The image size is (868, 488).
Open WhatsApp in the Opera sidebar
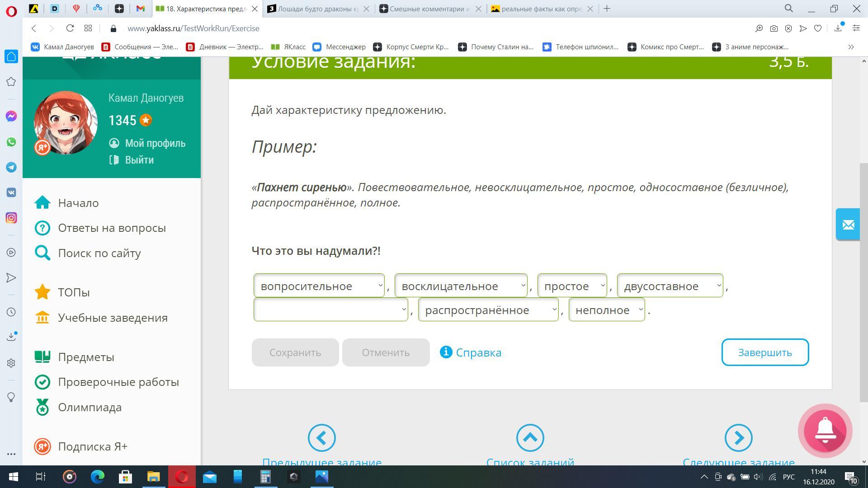click(x=11, y=142)
